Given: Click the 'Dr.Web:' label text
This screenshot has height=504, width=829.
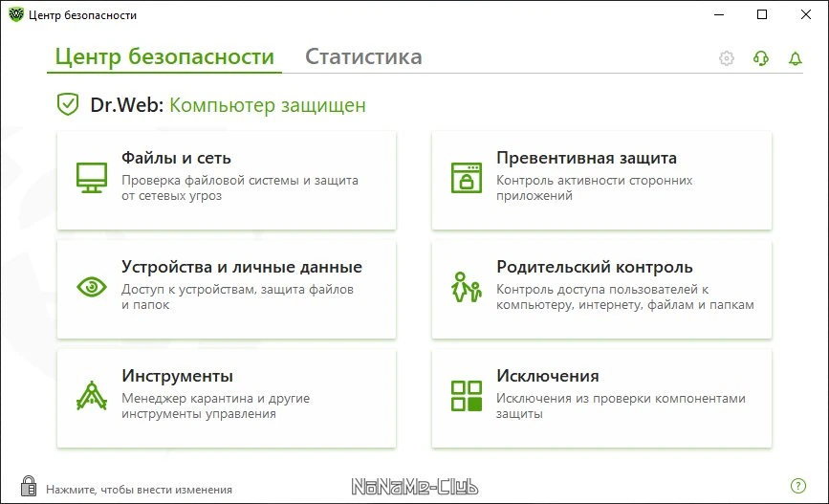Looking at the screenshot, I should 127,104.
